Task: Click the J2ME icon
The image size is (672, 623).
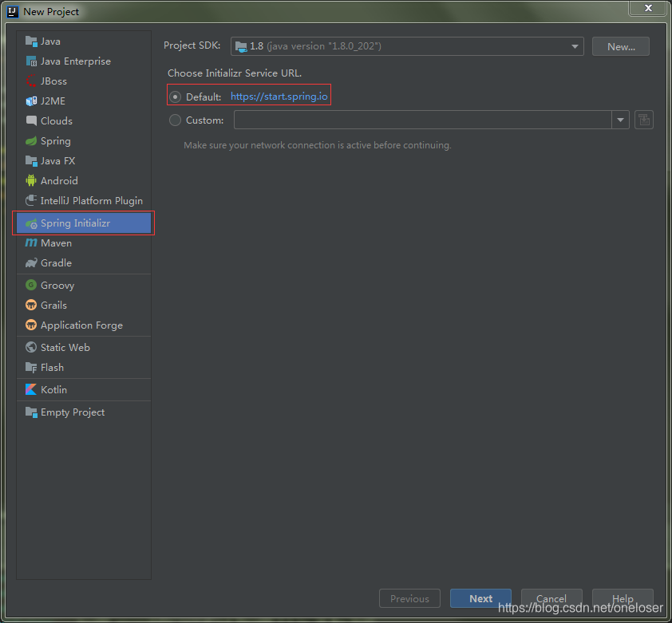Action: (x=31, y=101)
